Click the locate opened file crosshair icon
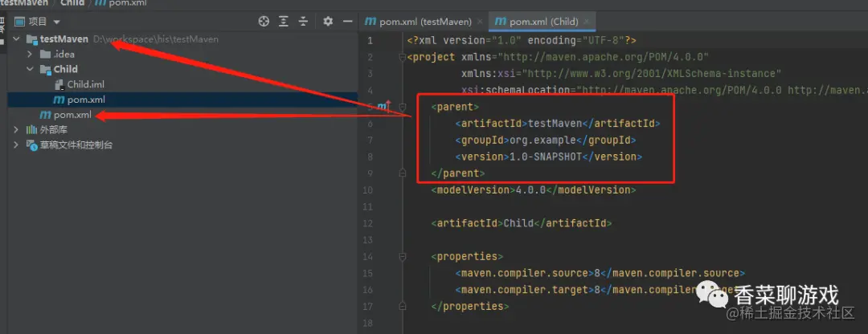The height and width of the screenshot is (334, 868). (264, 22)
